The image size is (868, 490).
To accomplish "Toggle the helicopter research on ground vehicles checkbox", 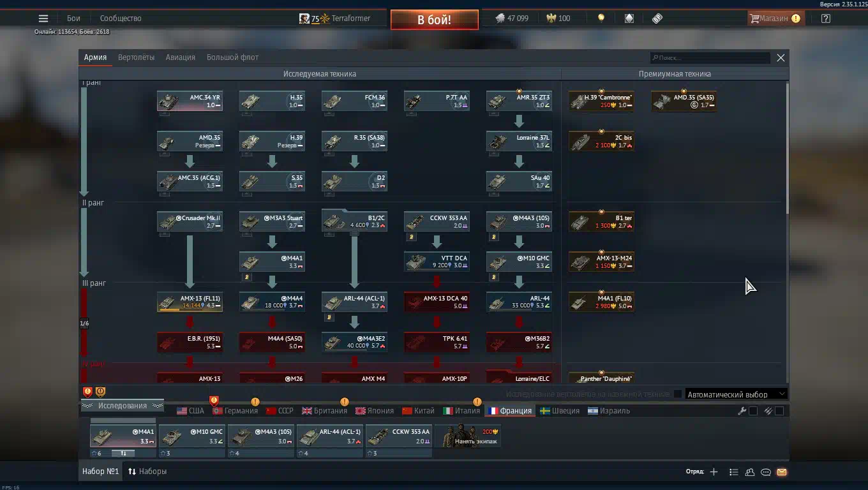I will pyautogui.click(x=678, y=394).
